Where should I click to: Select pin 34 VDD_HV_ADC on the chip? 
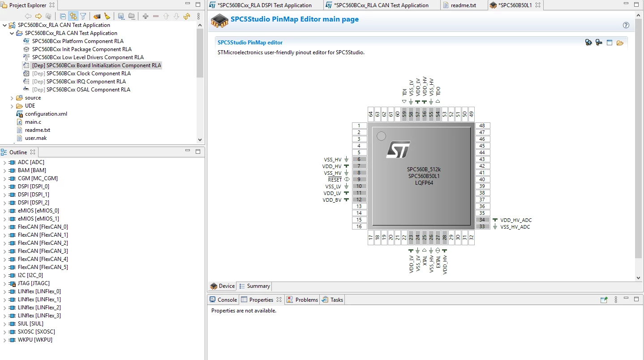click(482, 220)
